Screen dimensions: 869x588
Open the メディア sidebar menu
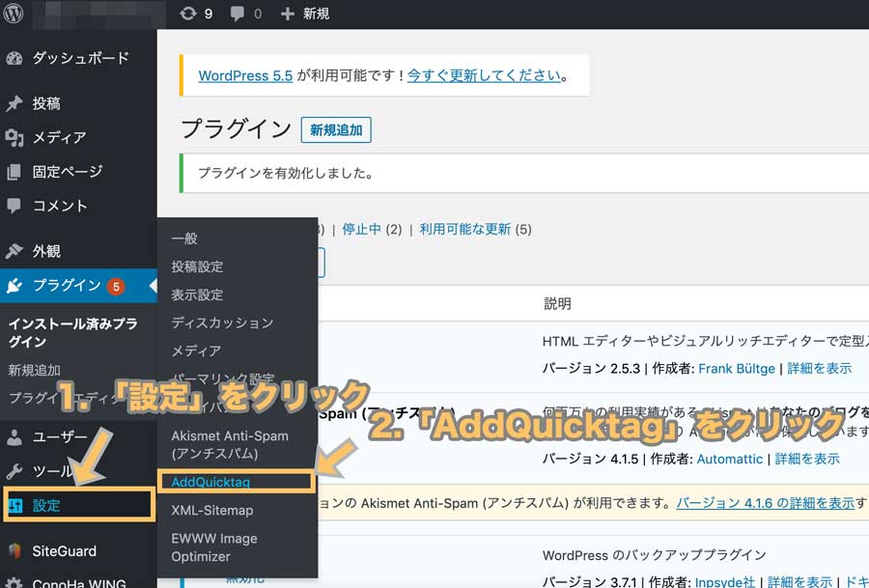click(x=59, y=137)
